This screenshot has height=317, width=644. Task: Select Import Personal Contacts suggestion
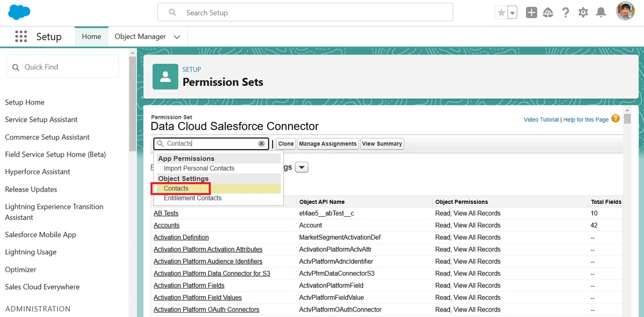click(199, 168)
